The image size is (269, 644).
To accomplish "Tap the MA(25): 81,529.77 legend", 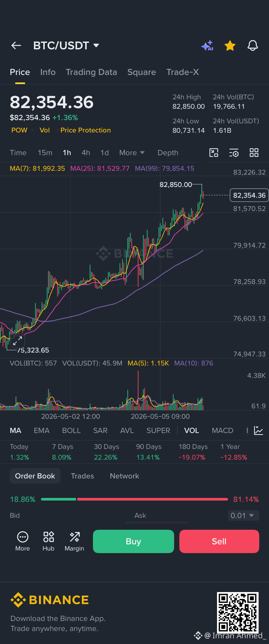I will pos(100,168).
